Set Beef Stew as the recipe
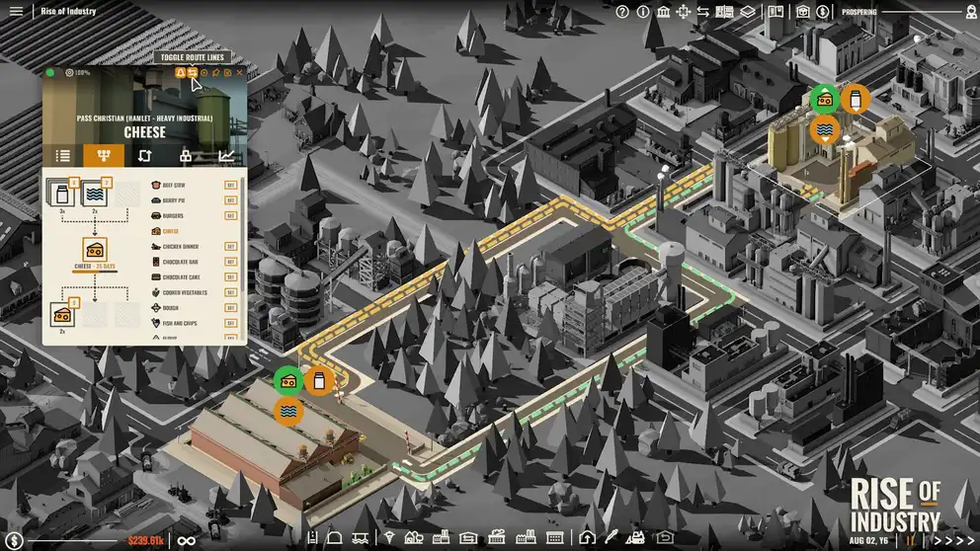 pos(172,185)
